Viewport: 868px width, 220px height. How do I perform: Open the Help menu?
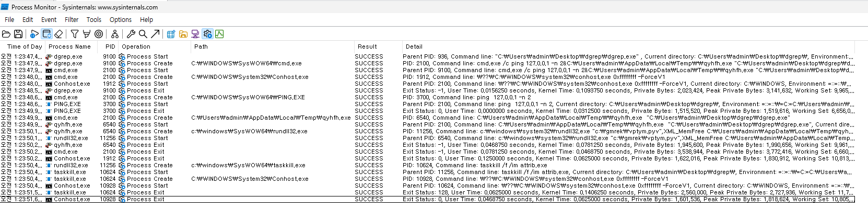tap(146, 19)
